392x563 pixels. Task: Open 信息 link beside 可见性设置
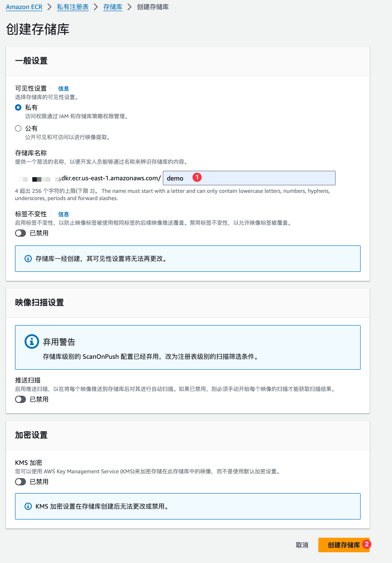(63, 89)
